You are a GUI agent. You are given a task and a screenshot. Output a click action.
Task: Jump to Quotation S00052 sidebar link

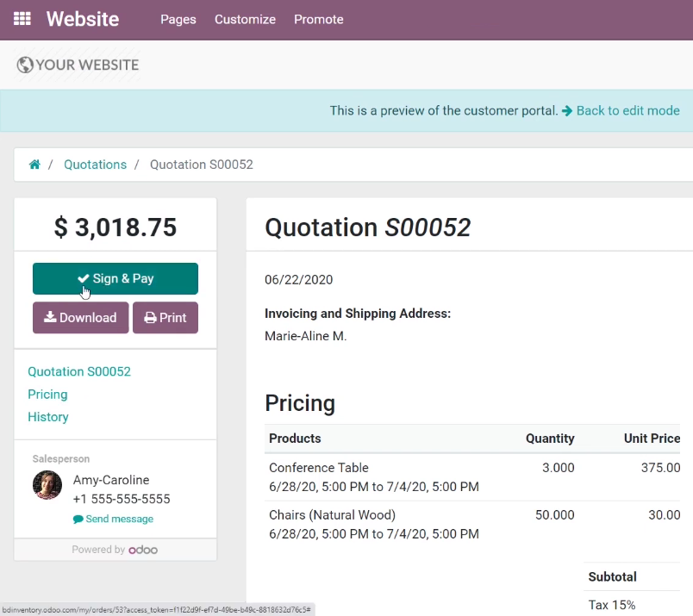pyautogui.click(x=79, y=371)
